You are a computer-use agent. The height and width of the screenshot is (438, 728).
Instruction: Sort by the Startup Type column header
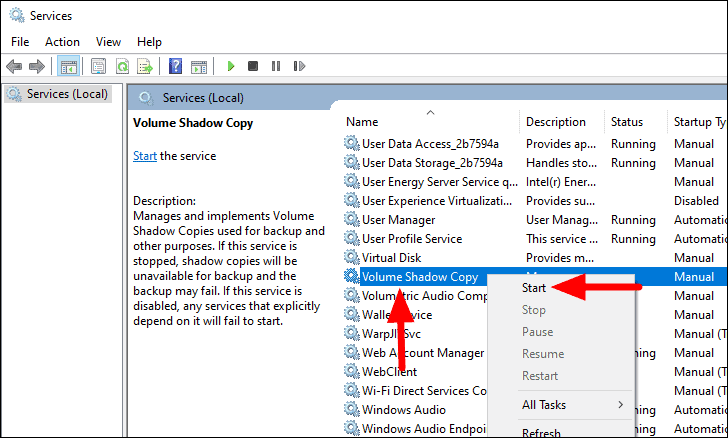pyautogui.click(x=698, y=122)
